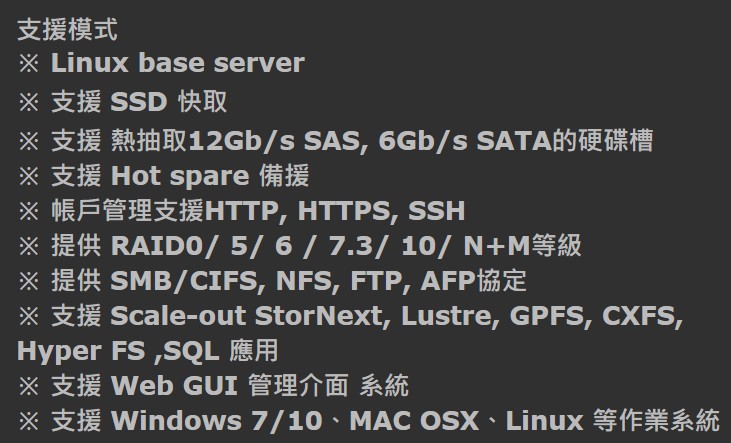731x443 pixels.
Task: Click the 6Gb/s SATA的硬碟槽 text
Action: point(516,140)
